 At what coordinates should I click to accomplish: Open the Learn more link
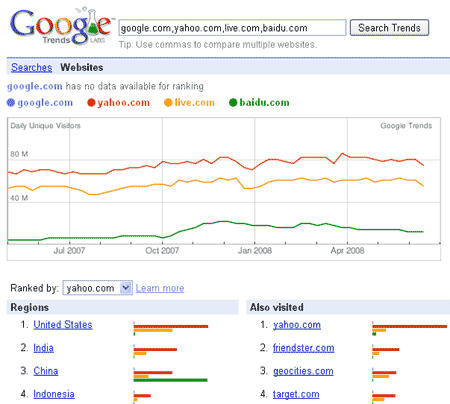pos(160,288)
